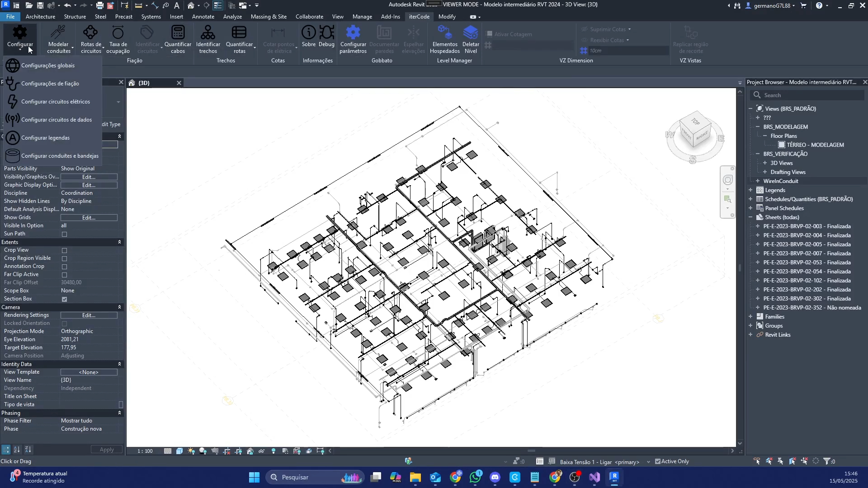Collapse the Sheets (todas) node
The height and width of the screenshot is (488, 868).
coord(750,217)
